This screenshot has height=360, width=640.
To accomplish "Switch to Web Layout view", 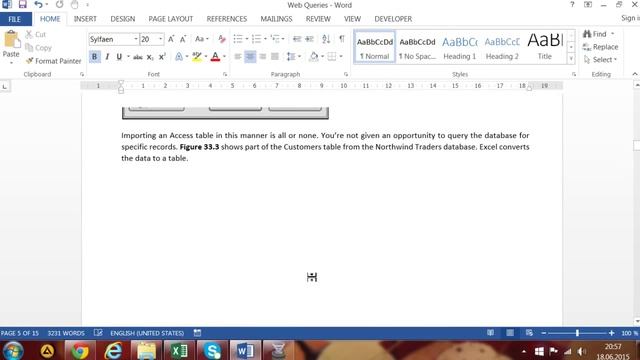I will coord(529,333).
